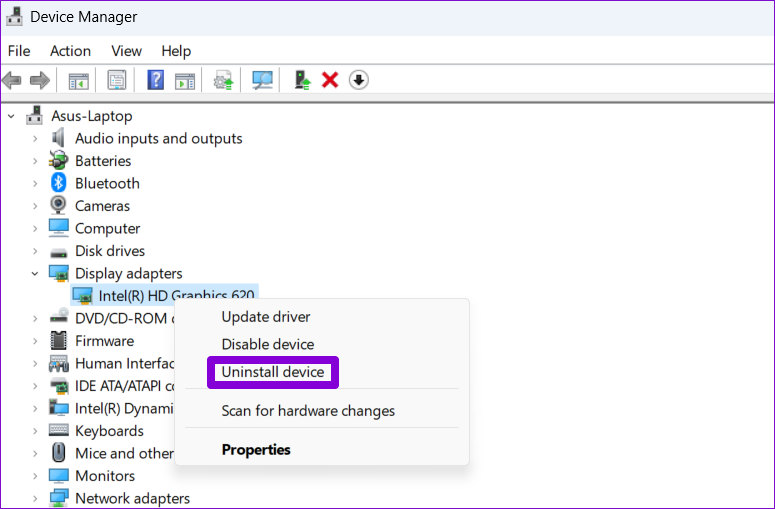Click the Back arrow toolbar icon

(x=12, y=80)
